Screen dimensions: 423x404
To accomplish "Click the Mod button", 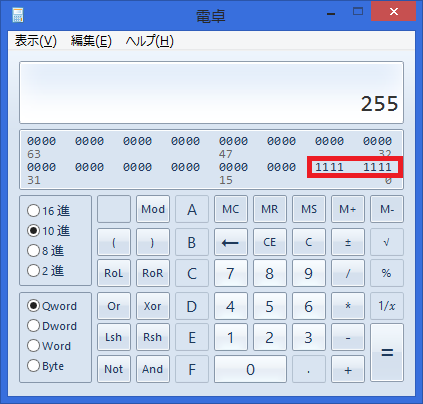I will (x=153, y=209).
